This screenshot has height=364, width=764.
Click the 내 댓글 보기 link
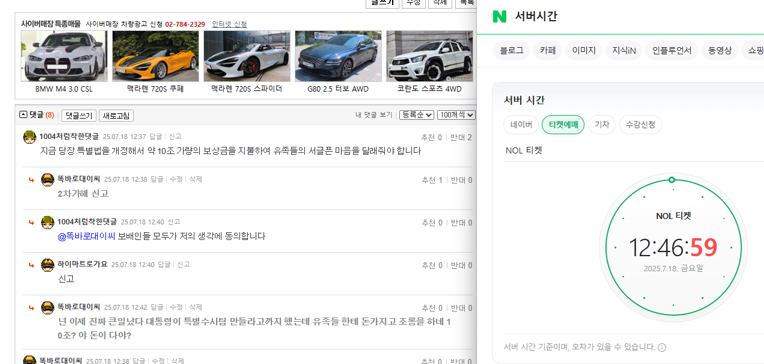[374, 115]
